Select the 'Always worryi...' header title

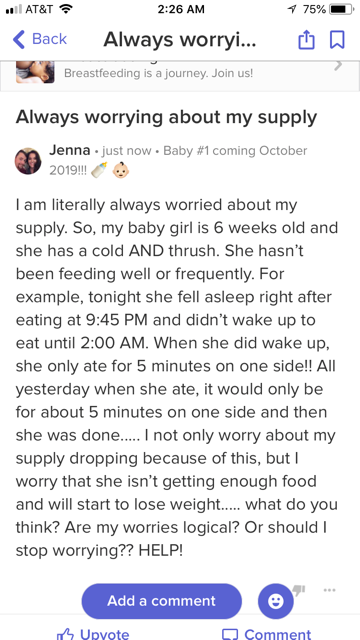180,40
